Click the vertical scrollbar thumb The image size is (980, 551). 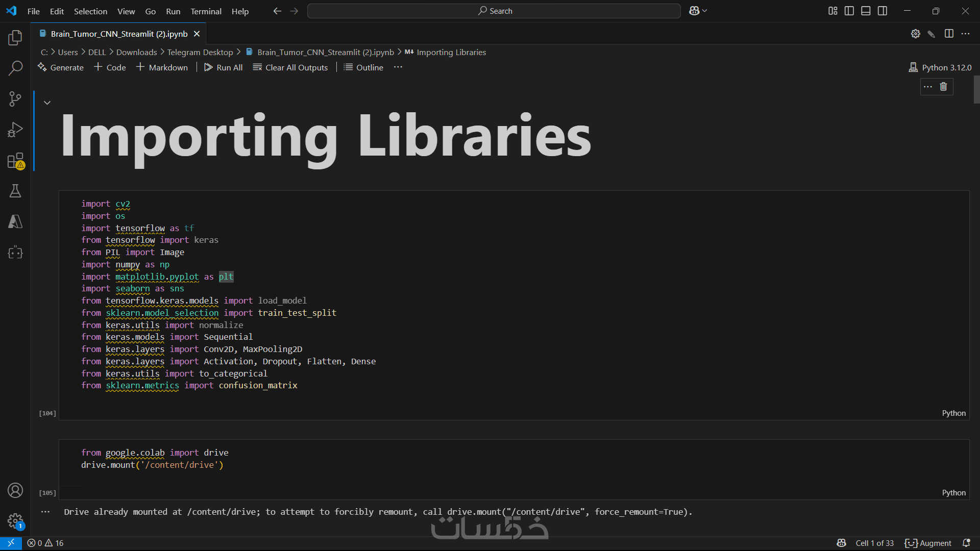[976, 90]
